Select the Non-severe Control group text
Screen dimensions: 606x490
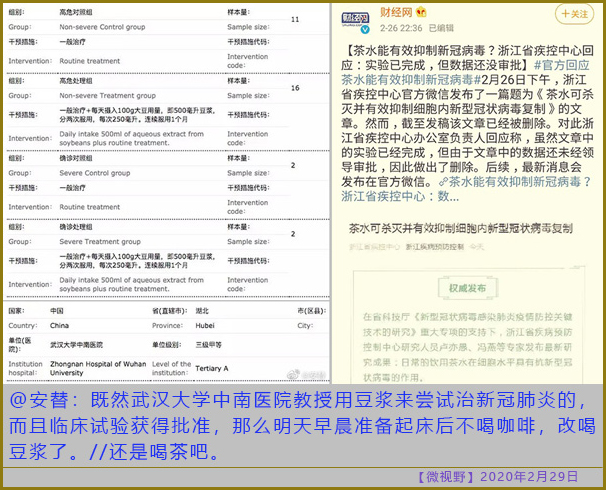point(102,27)
